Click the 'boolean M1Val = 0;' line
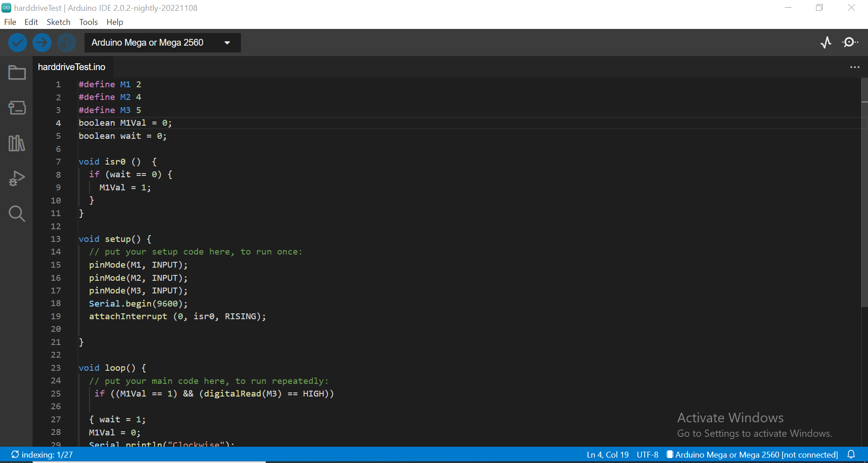 point(125,123)
